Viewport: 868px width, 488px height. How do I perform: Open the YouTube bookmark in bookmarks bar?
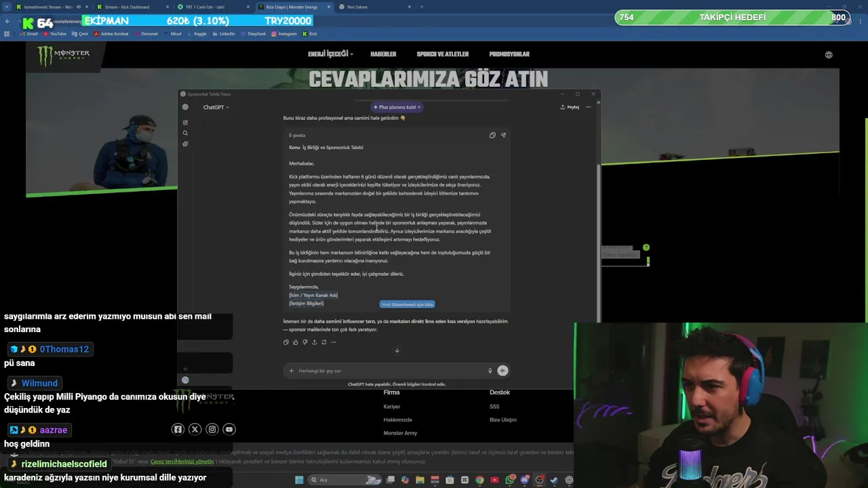tap(54, 33)
